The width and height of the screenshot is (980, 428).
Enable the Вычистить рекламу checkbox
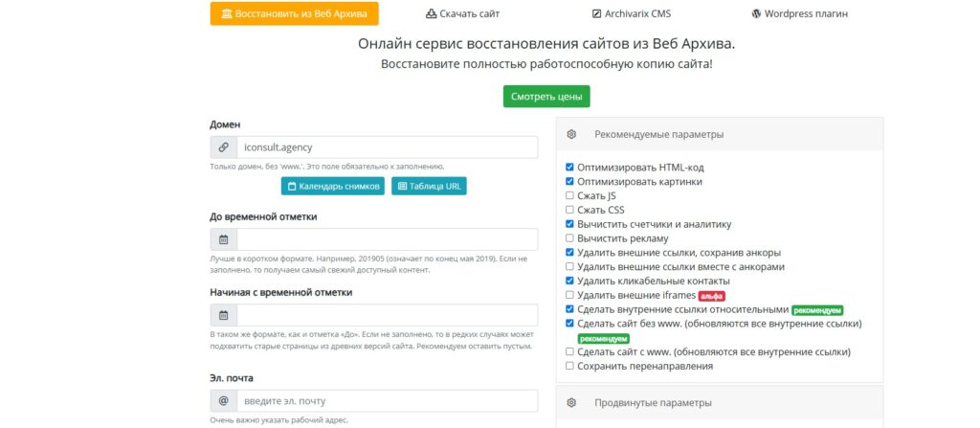[569, 238]
